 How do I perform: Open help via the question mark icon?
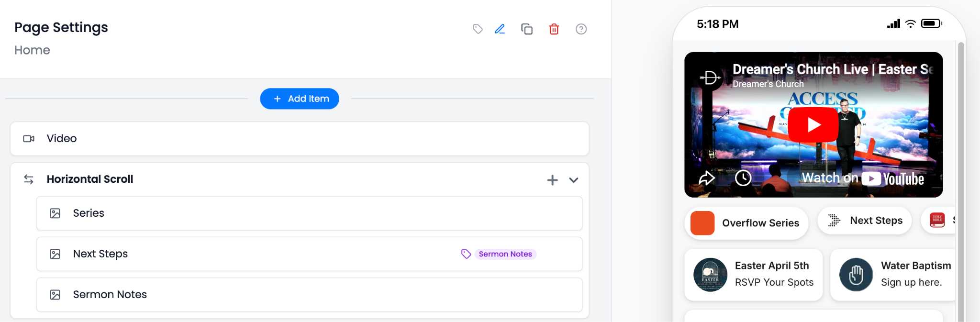tap(581, 29)
